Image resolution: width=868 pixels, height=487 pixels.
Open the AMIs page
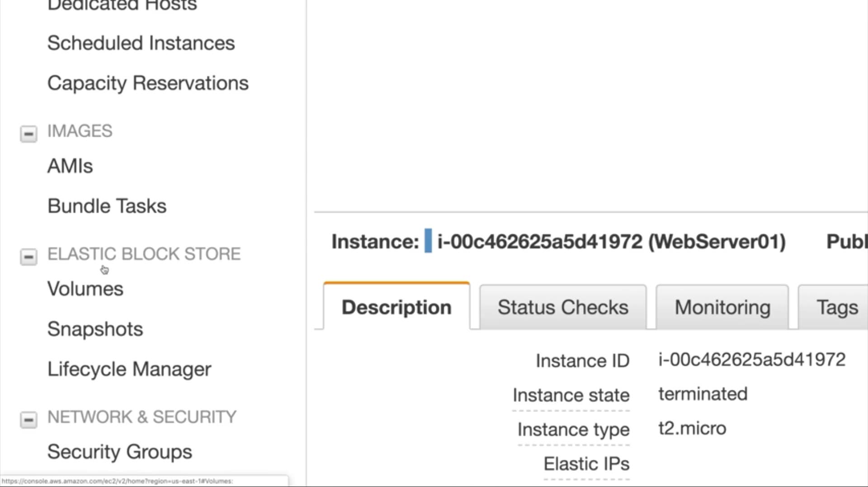coord(70,166)
